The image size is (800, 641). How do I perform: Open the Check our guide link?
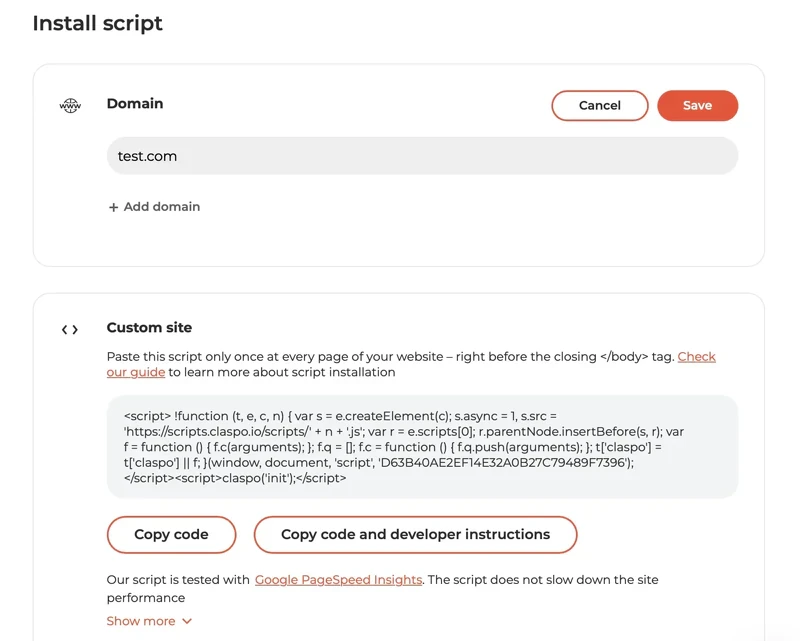point(696,356)
